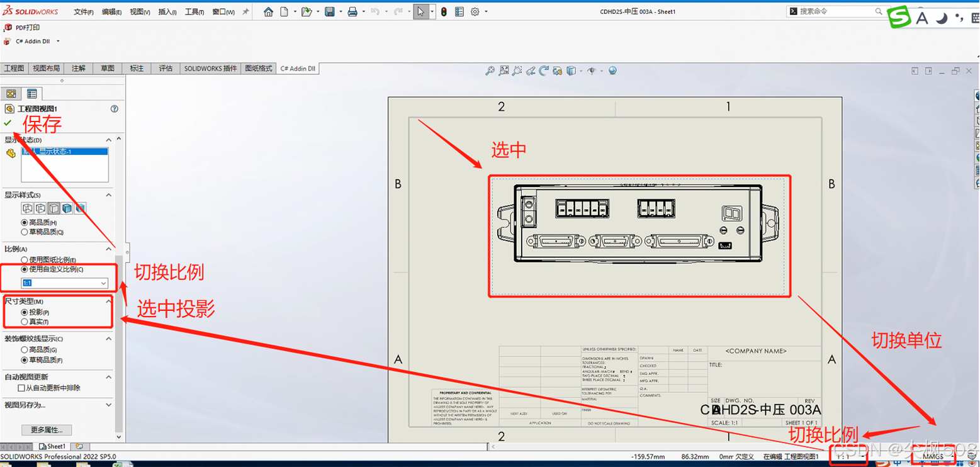This screenshot has width=980, height=467.
Task: Open Options with the gear icon
Action: [475, 12]
